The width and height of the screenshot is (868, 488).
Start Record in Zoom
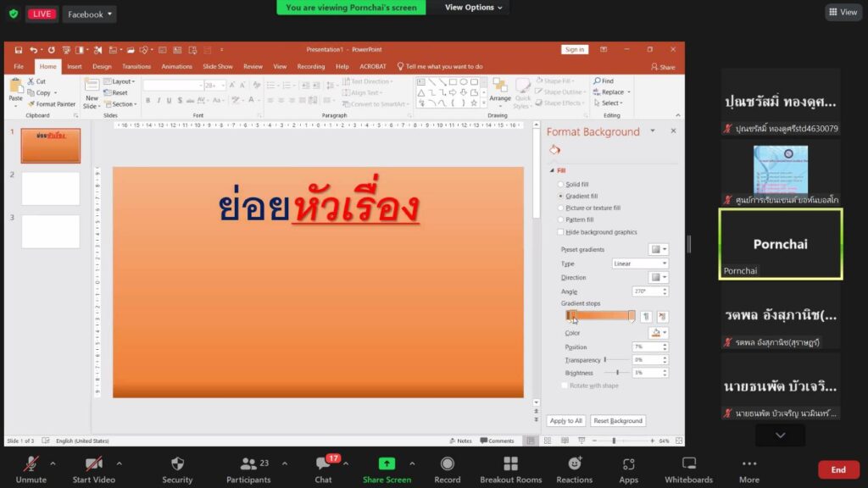[448, 469]
